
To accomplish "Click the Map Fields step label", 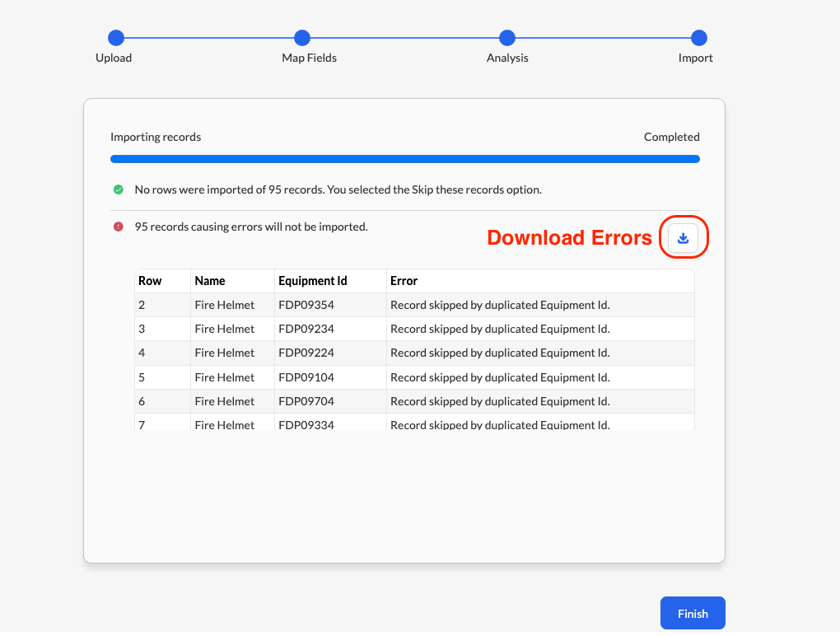I will coord(309,58).
